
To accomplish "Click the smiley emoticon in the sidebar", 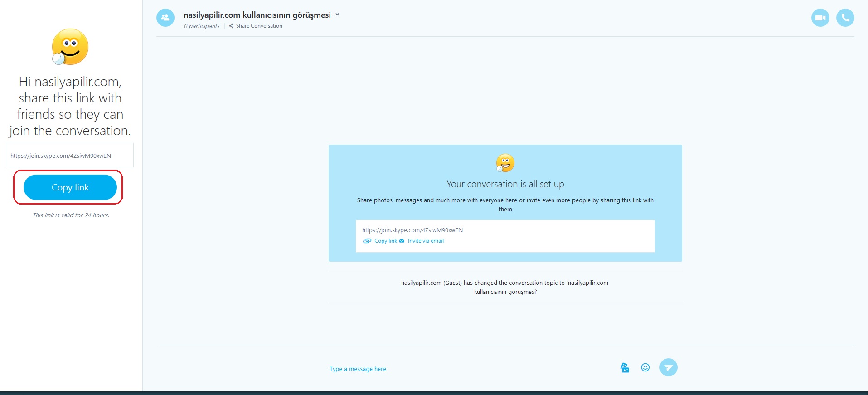I will pos(70,47).
